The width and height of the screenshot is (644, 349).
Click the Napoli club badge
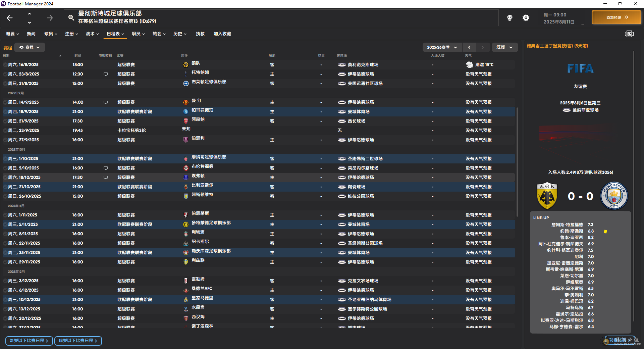(x=186, y=112)
